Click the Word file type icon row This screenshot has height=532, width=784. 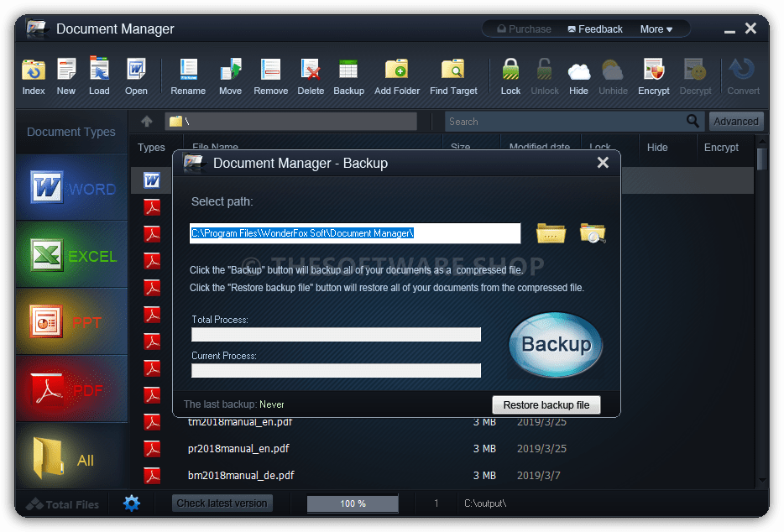[x=152, y=180]
